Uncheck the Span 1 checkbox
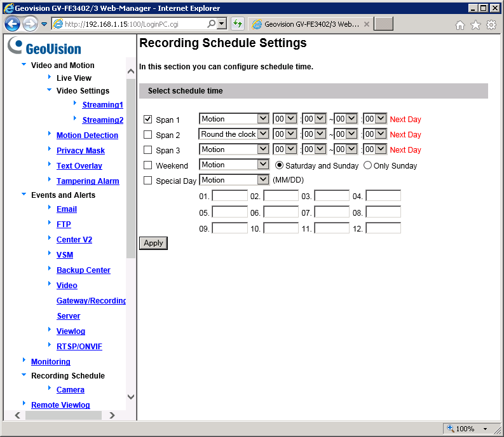The width and height of the screenshot is (504, 437). coord(147,119)
